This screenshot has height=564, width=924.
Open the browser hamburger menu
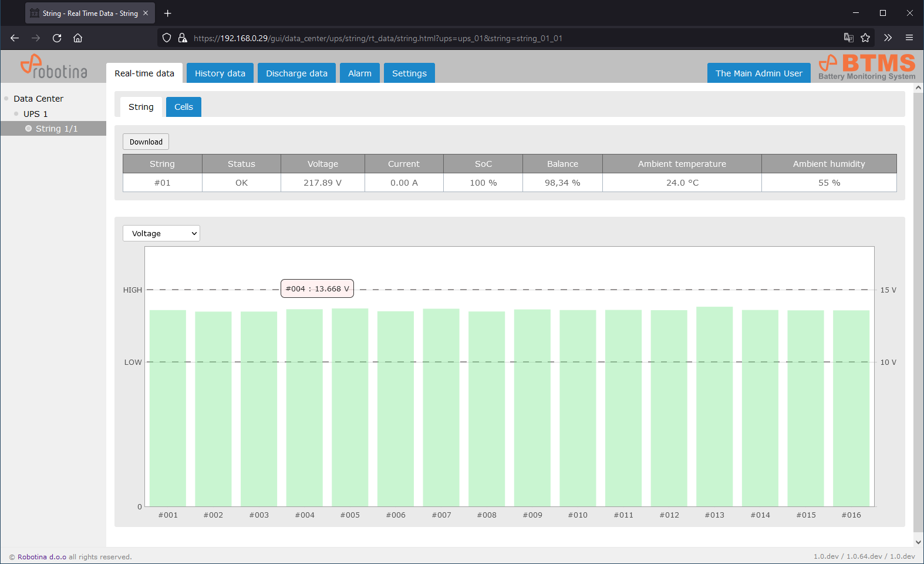[x=909, y=38]
